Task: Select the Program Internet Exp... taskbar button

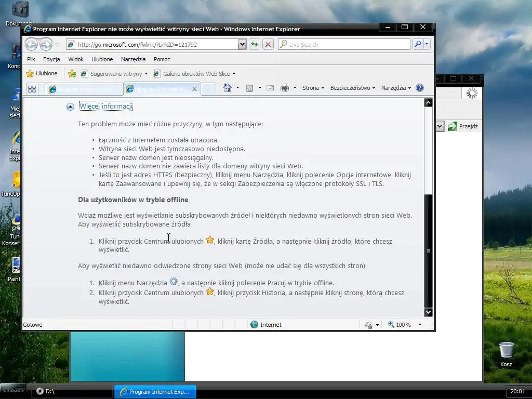Action: click(x=155, y=392)
